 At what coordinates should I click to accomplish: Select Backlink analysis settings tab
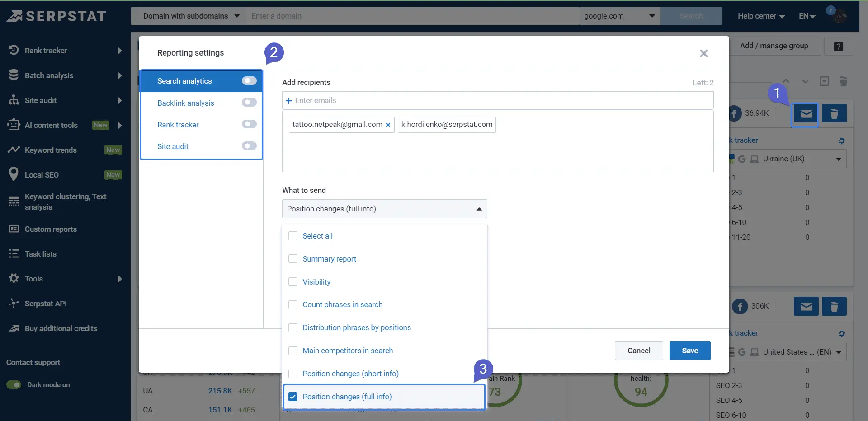tap(202, 103)
